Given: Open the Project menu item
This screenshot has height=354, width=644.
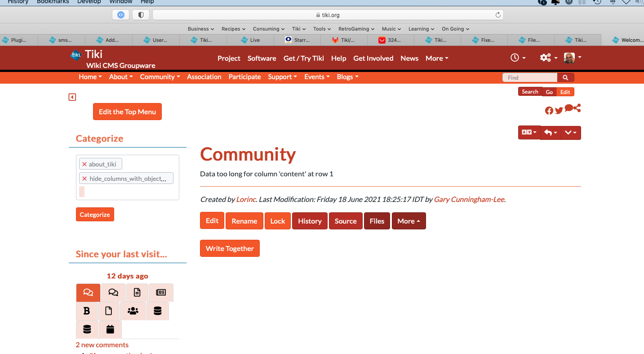Looking at the screenshot, I should [x=229, y=58].
